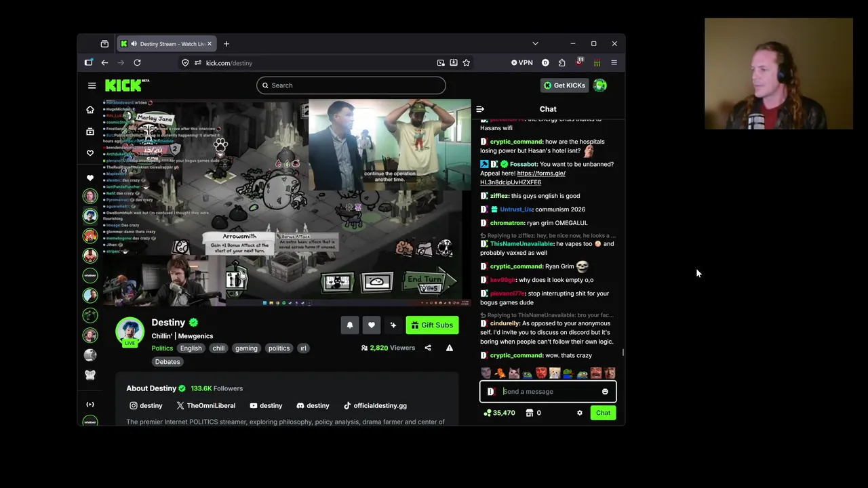Go back with browser back arrow
The height and width of the screenshot is (488, 868).
[x=104, y=62]
